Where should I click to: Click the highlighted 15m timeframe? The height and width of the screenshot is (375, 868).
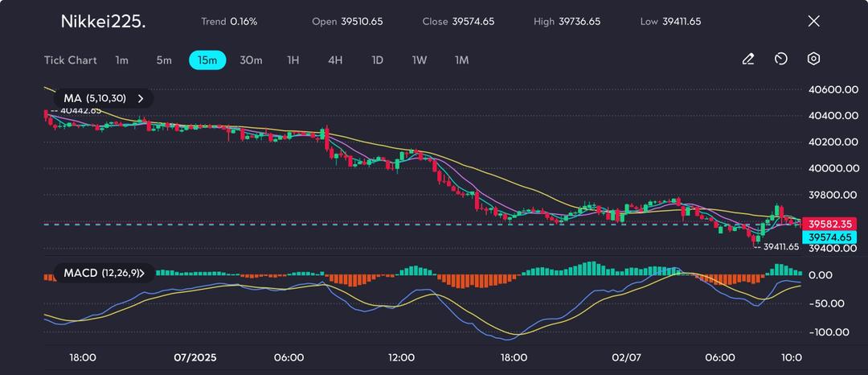pyautogui.click(x=207, y=60)
